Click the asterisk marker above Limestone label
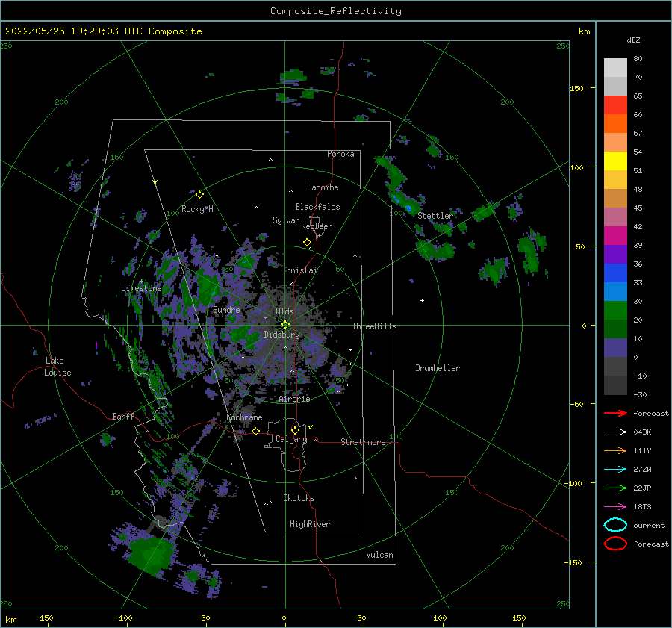Image resolution: width=672 pixels, height=628 pixels. (x=141, y=282)
